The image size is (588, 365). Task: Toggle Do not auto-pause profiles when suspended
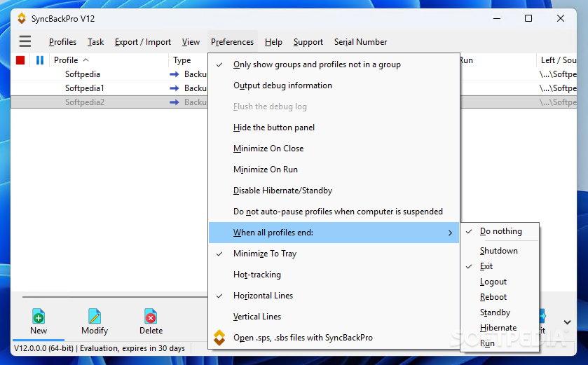(x=334, y=212)
